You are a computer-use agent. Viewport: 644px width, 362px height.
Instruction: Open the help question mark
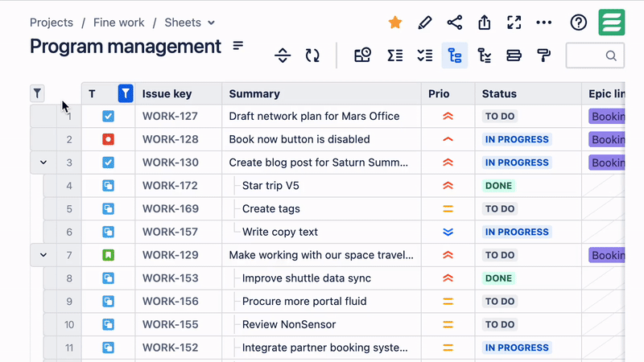pos(578,23)
